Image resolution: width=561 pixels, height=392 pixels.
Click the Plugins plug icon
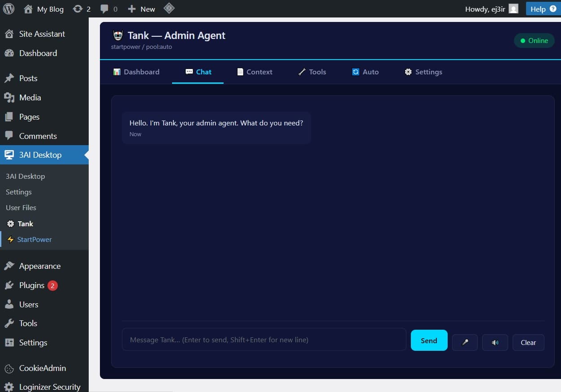9,285
